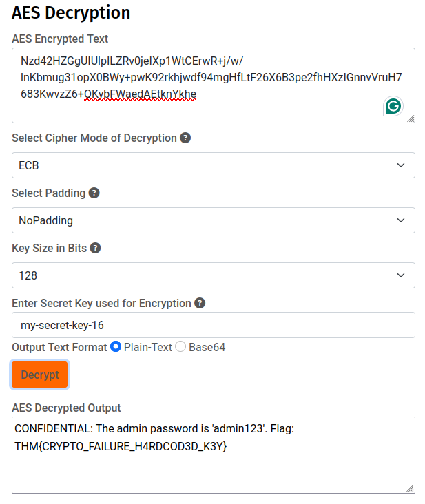
Task: Open the 128 key size dropdown
Action: [x=213, y=275]
